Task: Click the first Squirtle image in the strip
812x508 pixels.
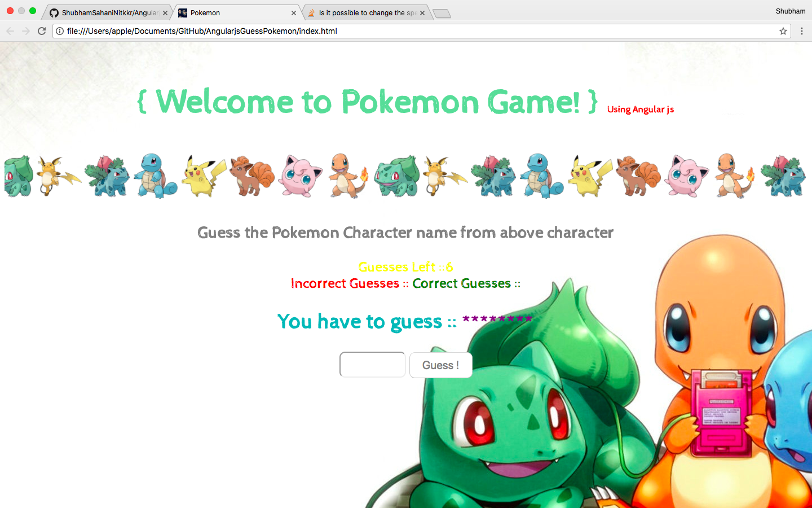Action: 155,176
